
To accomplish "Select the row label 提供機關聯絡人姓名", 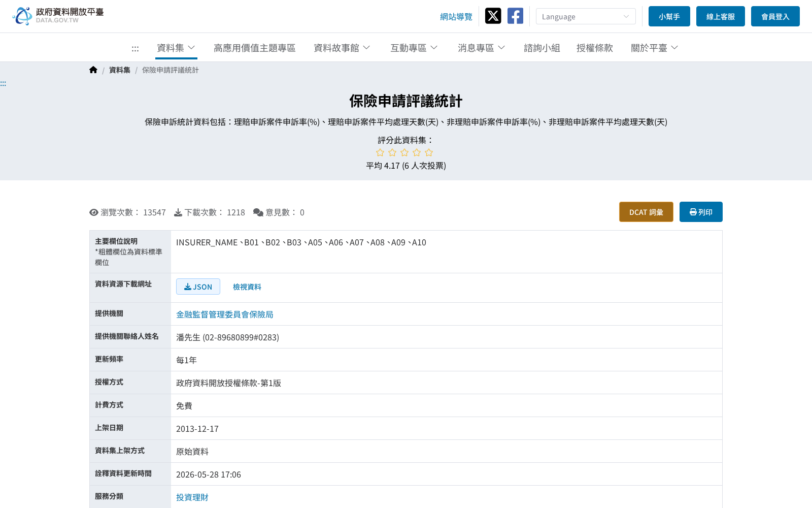I will pyautogui.click(x=127, y=336).
